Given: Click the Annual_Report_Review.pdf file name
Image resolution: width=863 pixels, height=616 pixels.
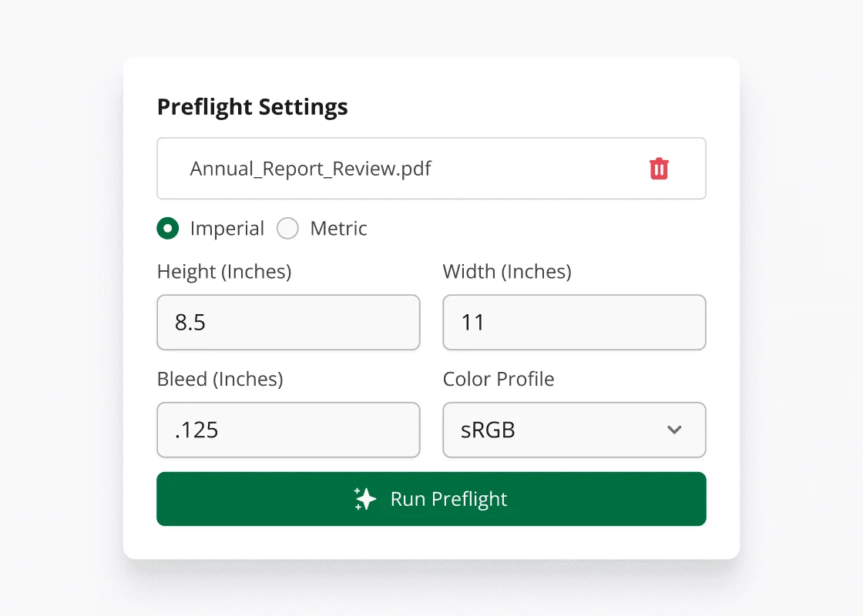Looking at the screenshot, I should coord(311,169).
